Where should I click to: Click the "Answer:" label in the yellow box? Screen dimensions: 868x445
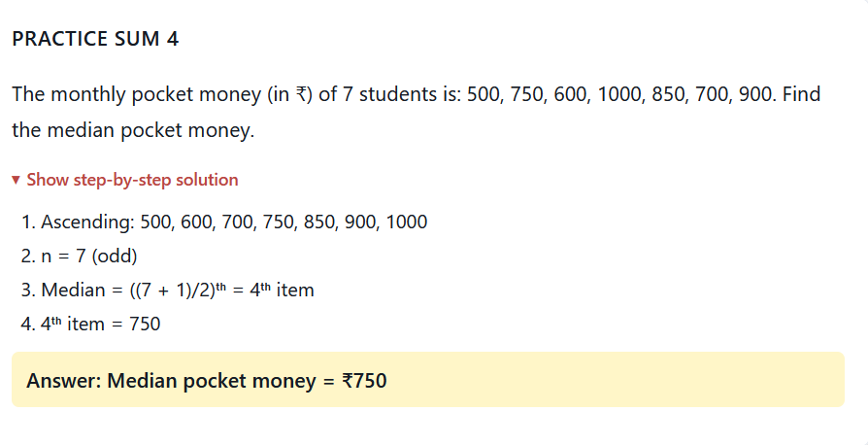63,381
